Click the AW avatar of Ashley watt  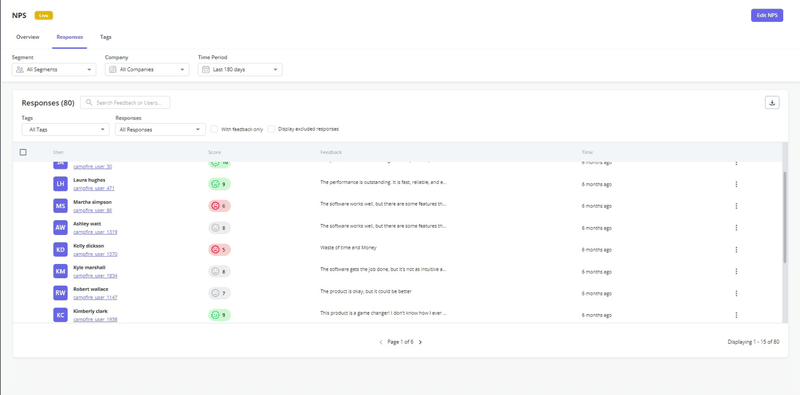pyautogui.click(x=60, y=228)
